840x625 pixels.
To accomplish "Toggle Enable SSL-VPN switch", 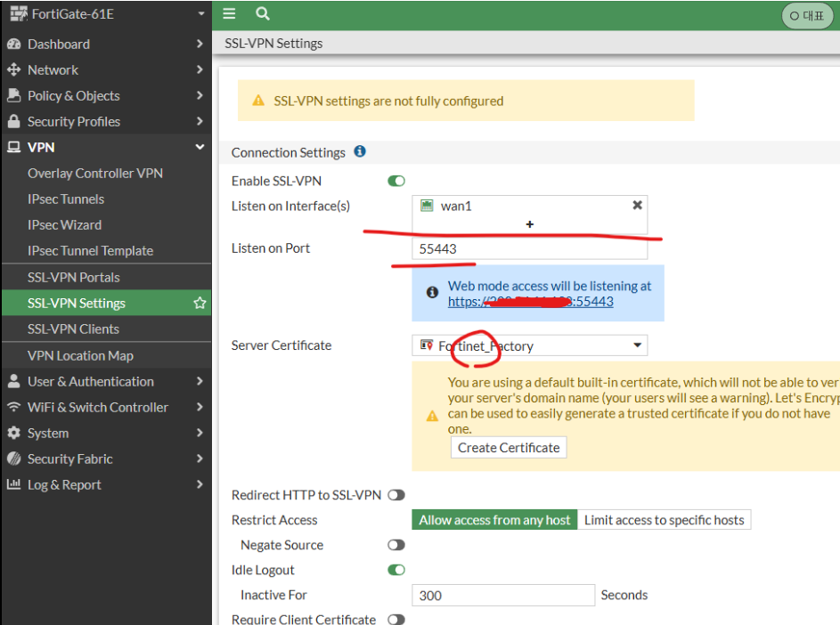I will point(396,181).
